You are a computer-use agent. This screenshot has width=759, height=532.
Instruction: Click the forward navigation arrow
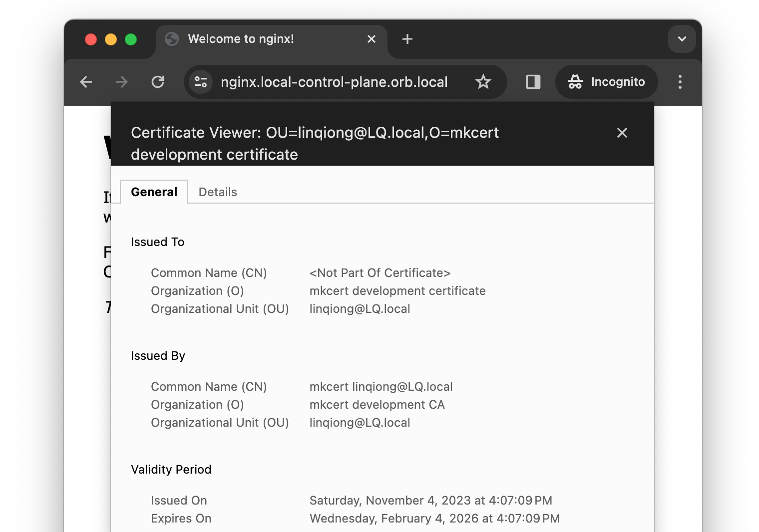(122, 82)
